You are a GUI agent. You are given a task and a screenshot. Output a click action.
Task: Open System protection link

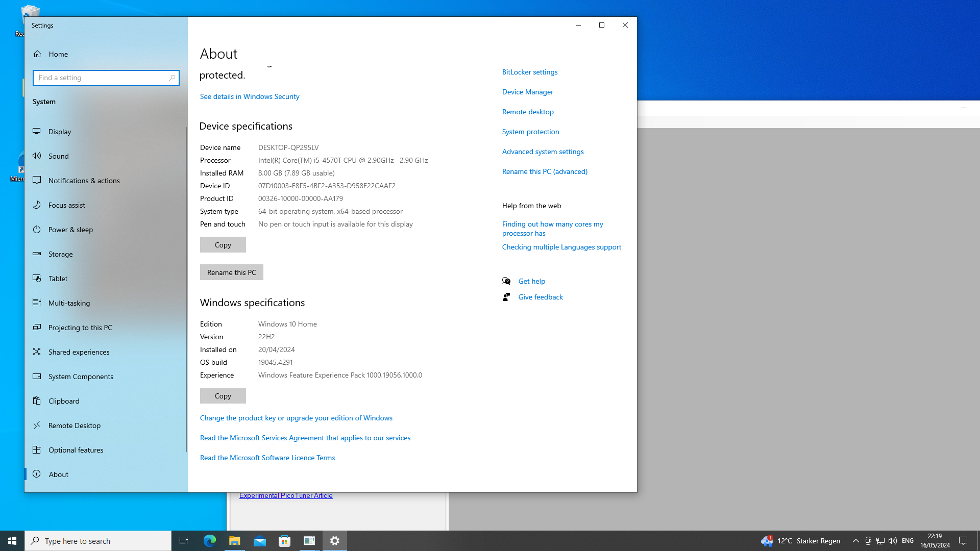530,132
